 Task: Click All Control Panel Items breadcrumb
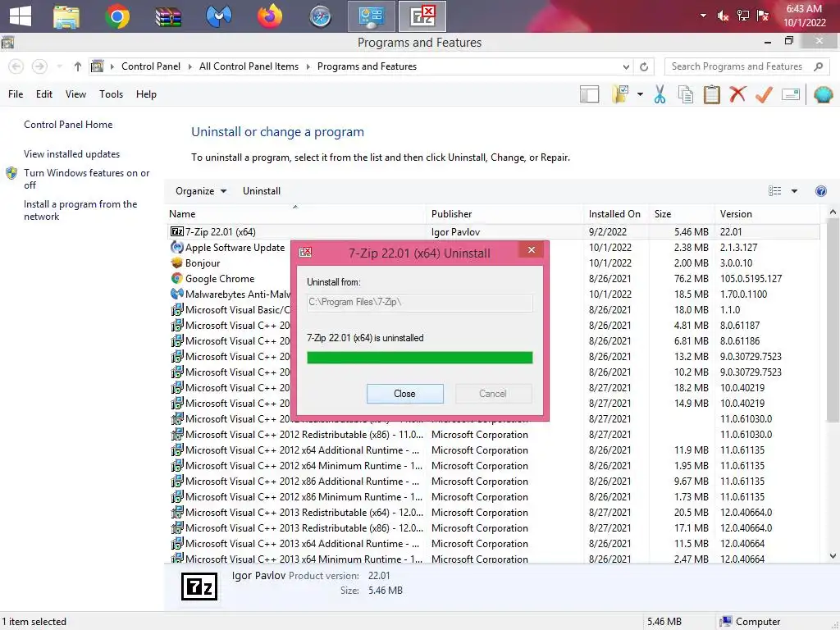(249, 66)
